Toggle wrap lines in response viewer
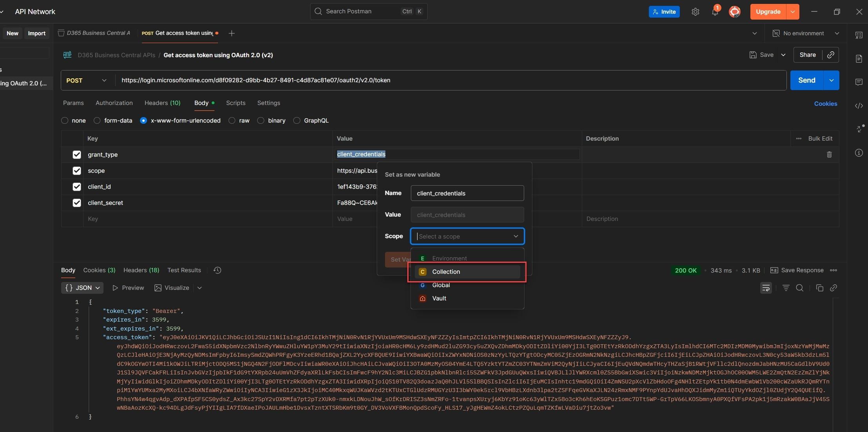Screen dimensions: 868x432 point(766,288)
